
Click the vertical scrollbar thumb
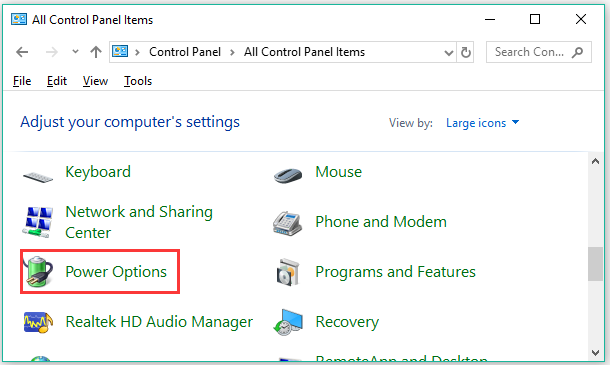coord(595,263)
